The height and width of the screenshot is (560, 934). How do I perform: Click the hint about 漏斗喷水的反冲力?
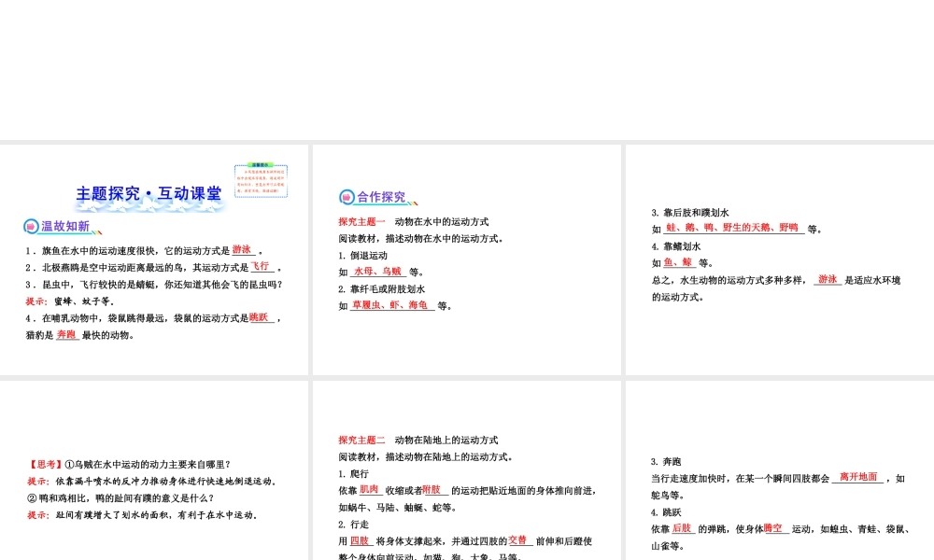(x=165, y=481)
